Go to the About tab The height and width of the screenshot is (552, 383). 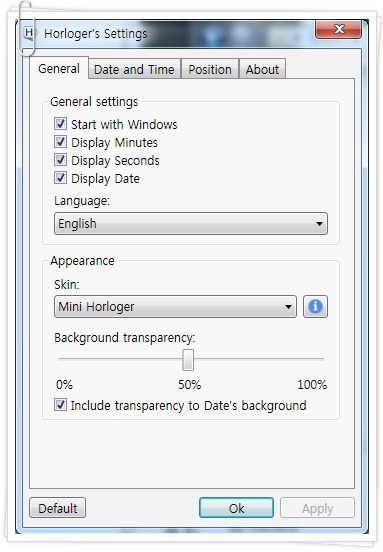pyautogui.click(x=262, y=69)
